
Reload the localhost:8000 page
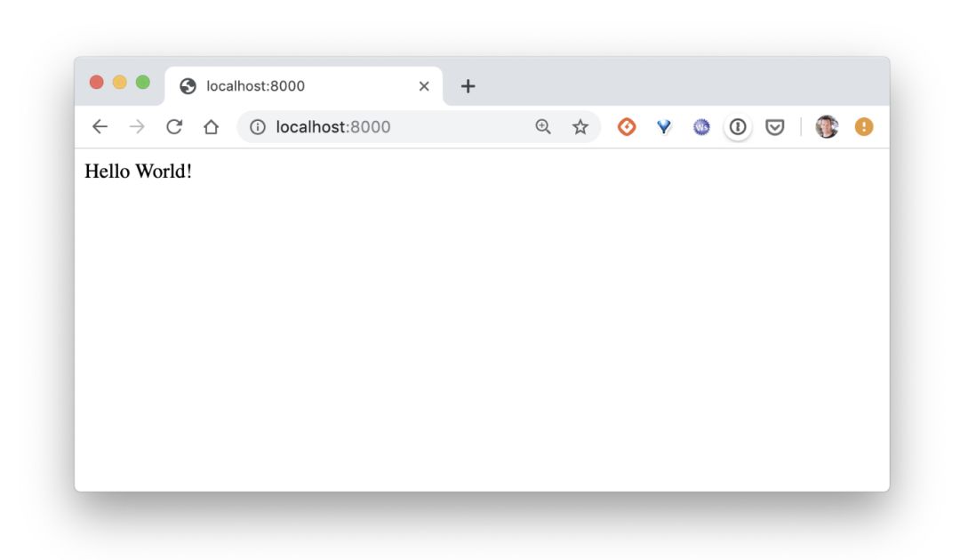174,127
